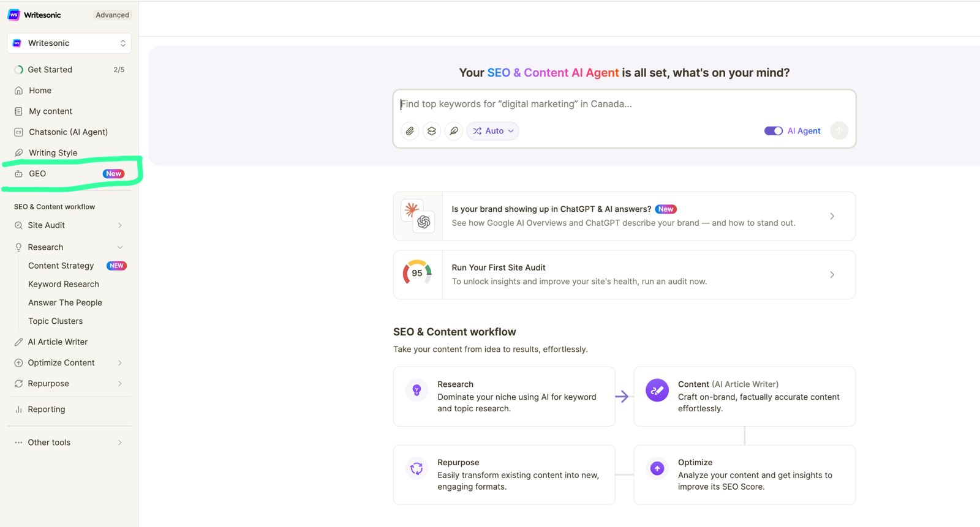Click the Repurpose refresh icon in sidebar

pyautogui.click(x=18, y=384)
